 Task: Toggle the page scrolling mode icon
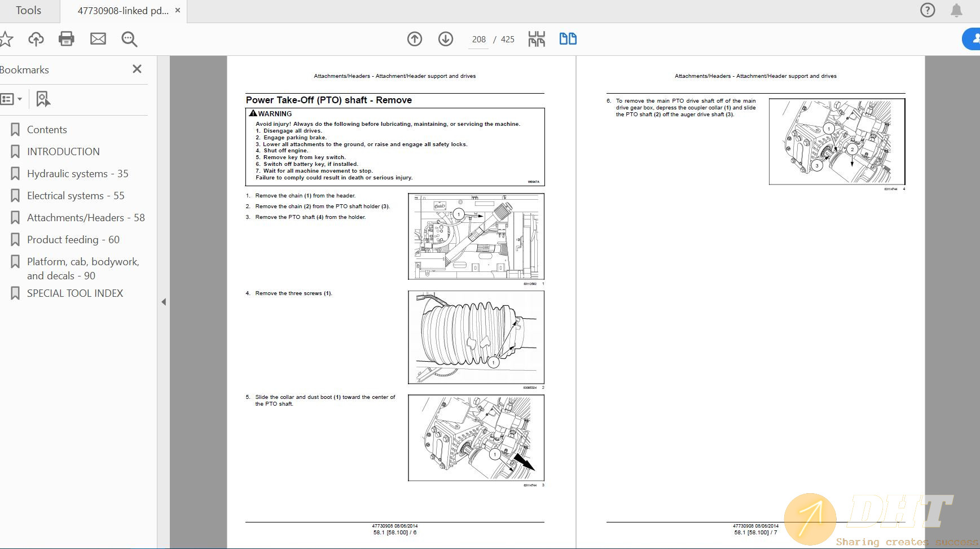(537, 38)
